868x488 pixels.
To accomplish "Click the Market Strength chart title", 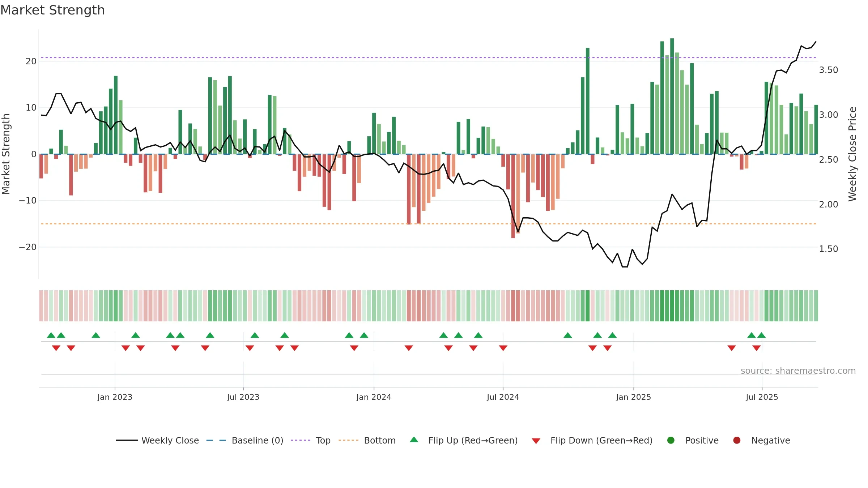I will click(52, 10).
